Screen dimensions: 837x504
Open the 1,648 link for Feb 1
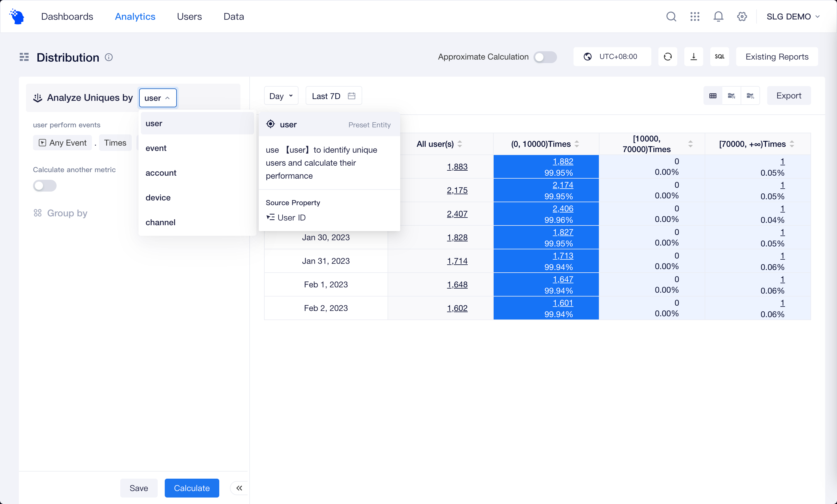pyautogui.click(x=457, y=285)
